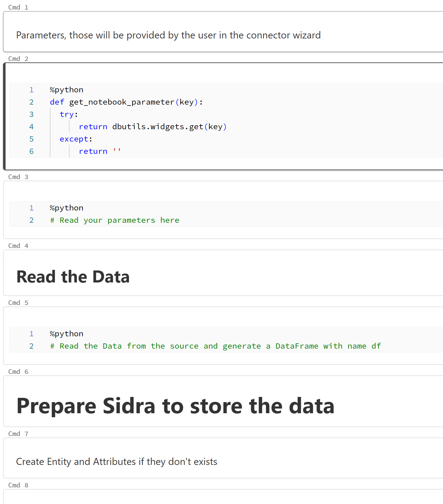Select the Parameters description markdown cell
The width and height of the screenshot is (443, 504).
[x=168, y=35]
